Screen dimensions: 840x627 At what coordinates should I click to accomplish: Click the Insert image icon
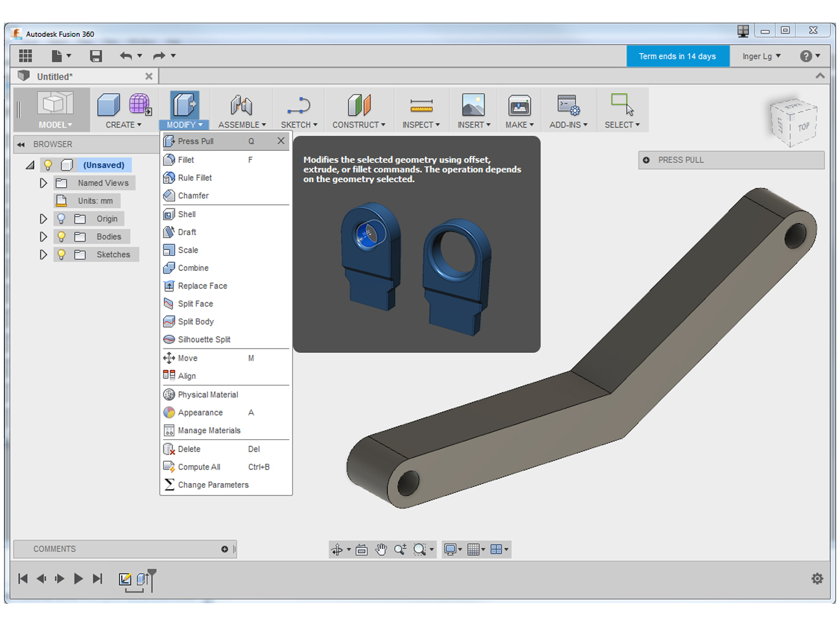click(473, 104)
